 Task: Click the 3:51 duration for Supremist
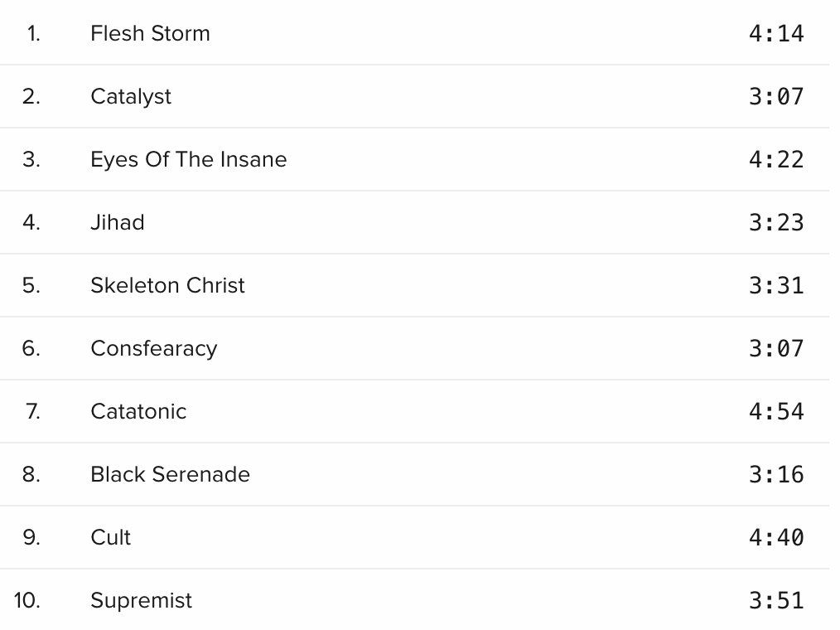coord(776,600)
